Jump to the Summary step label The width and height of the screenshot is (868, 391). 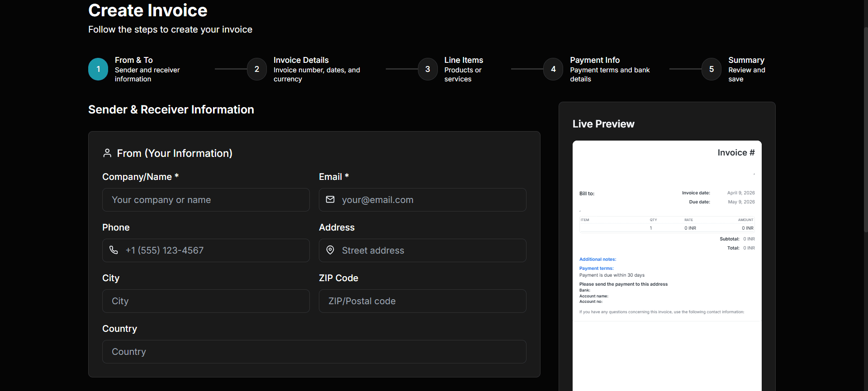pos(746,60)
